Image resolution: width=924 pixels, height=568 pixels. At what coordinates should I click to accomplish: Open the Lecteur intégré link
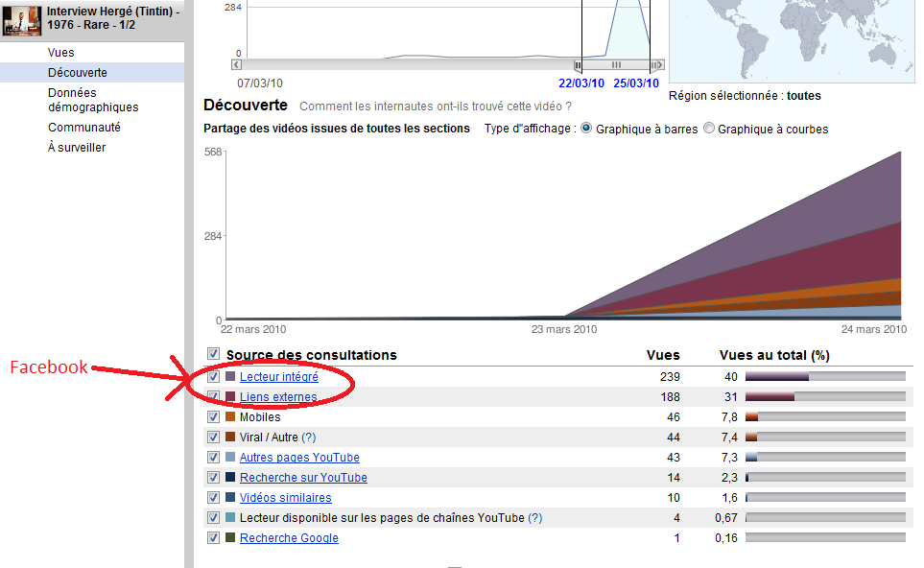click(x=278, y=376)
